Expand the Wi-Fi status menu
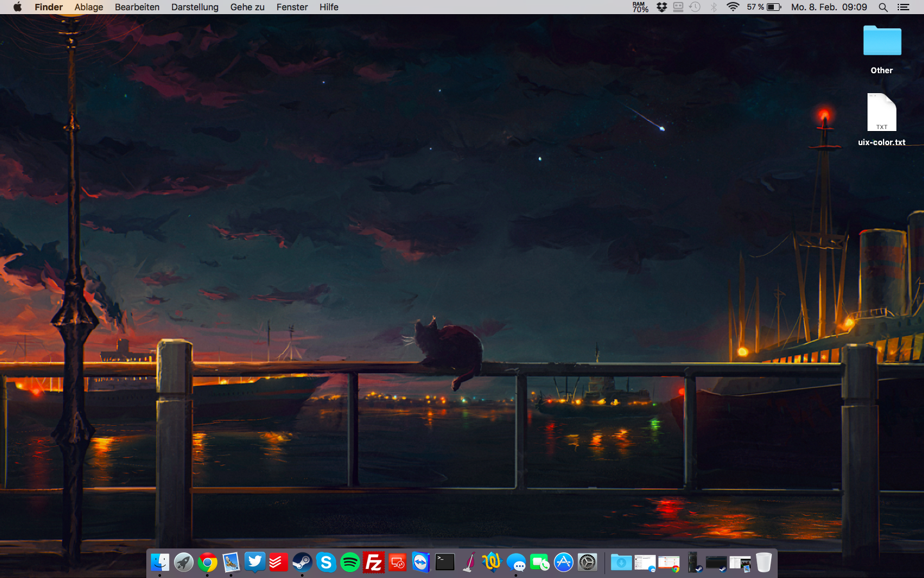Viewport: 924px width, 578px height. pyautogui.click(x=733, y=7)
